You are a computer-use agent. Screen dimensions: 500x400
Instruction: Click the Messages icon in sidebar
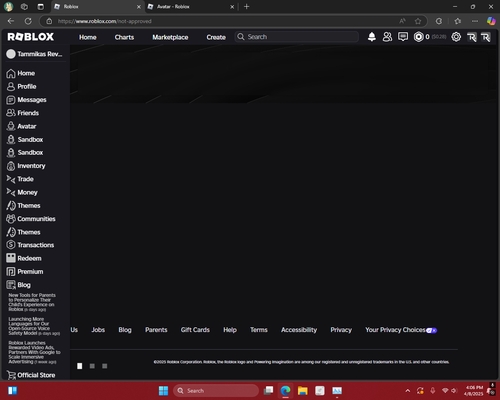11,100
